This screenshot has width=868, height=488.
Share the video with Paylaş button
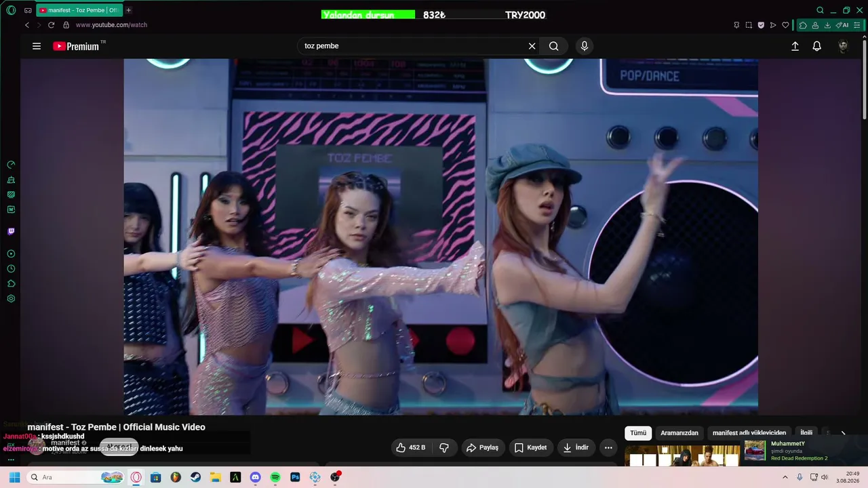click(x=482, y=447)
